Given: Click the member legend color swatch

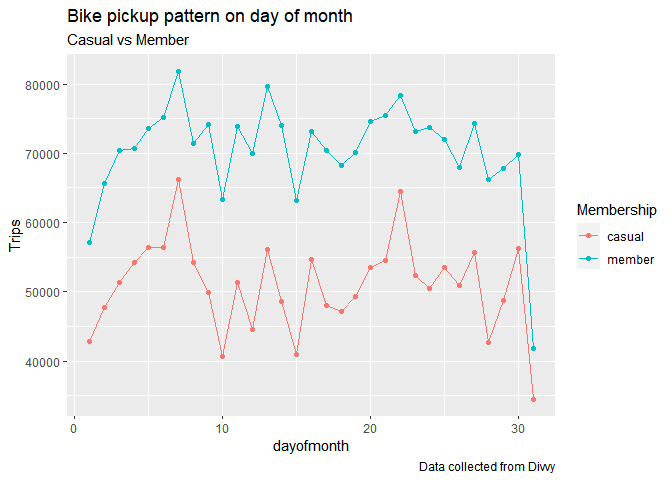Looking at the screenshot, I should tap(588, 258).
